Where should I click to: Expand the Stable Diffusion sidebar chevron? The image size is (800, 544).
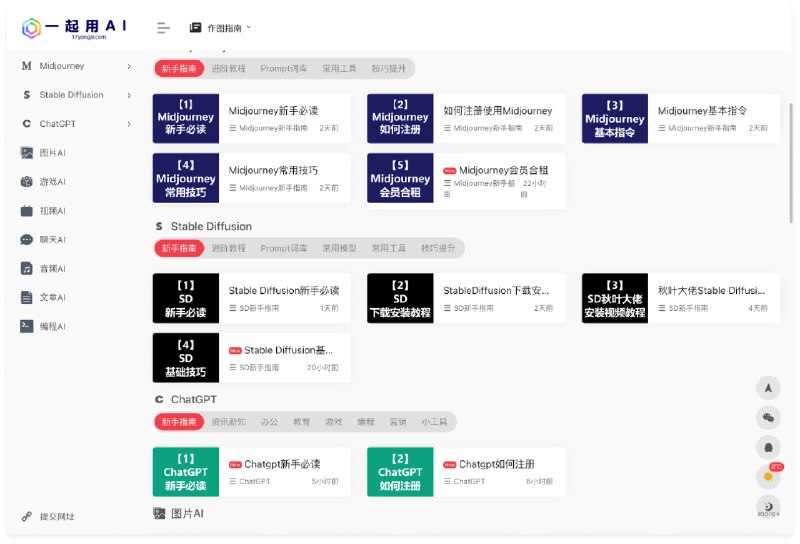point(129,95)
